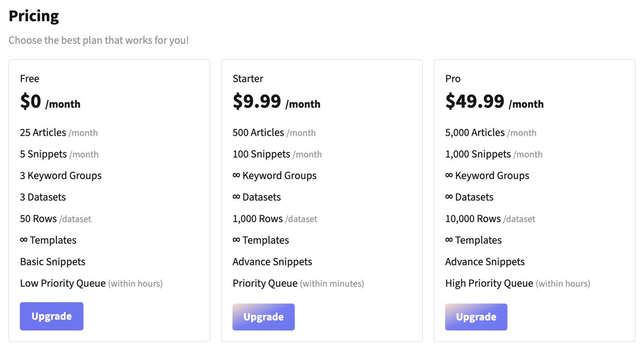Screen dimensions: 644x352
Task: Click the Free plan title
Action: pos(30,79)
